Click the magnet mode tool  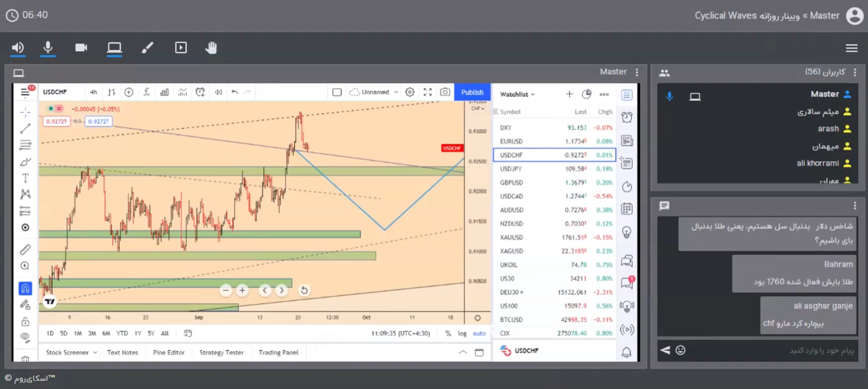tap(25, 288)
